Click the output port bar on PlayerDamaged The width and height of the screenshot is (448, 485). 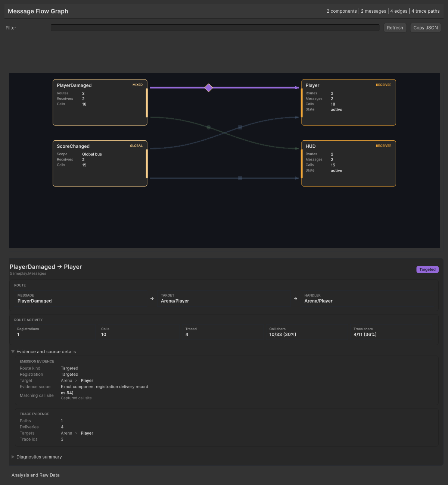click(x=147, y=103)
